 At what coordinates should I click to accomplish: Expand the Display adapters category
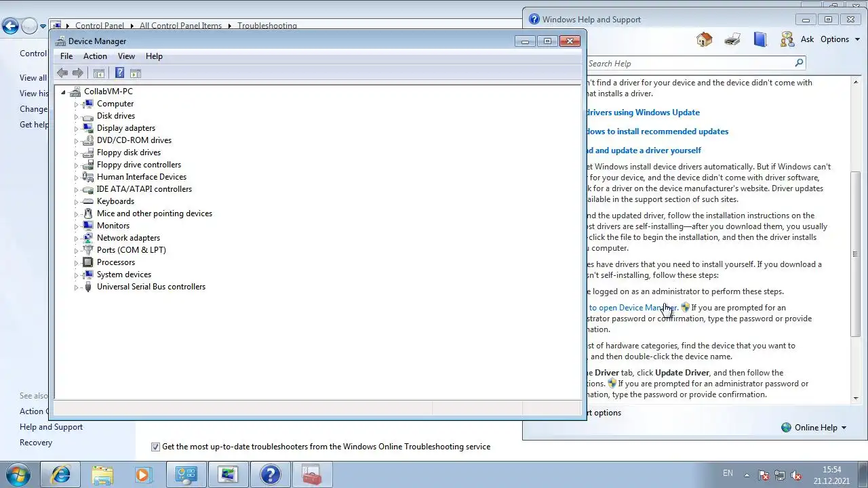76,128
